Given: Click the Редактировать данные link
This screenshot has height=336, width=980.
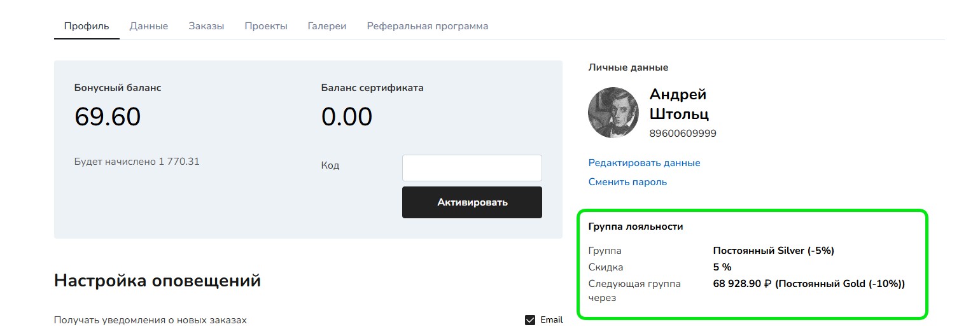Looking at the screenshot, I should click(x=644, y=163).
